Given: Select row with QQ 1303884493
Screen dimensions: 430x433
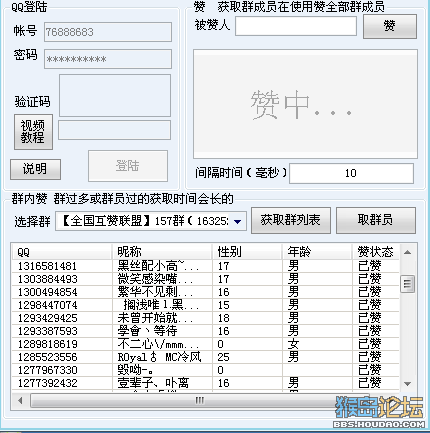Looking at the screenshot, I should tap(205, 279).
